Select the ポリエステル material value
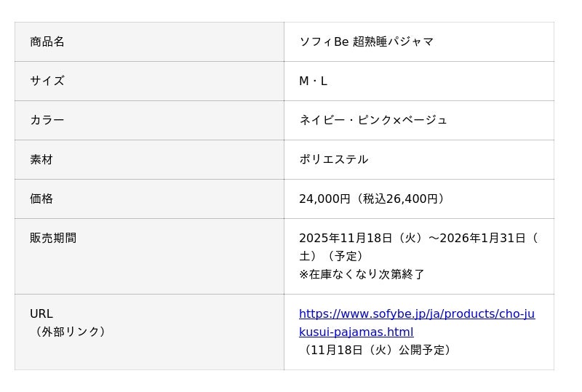The width and height of the screenshot is (582, 392). [333, 159]
